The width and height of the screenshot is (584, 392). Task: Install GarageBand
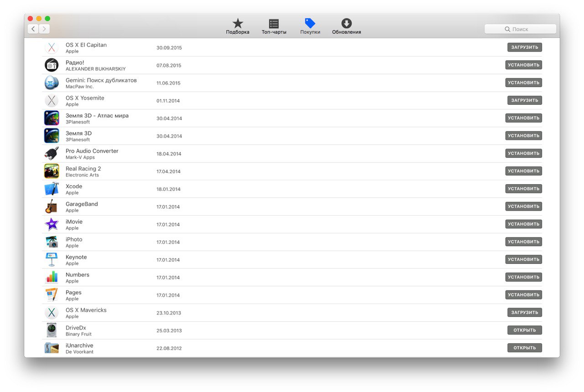[x=523, y=206]
